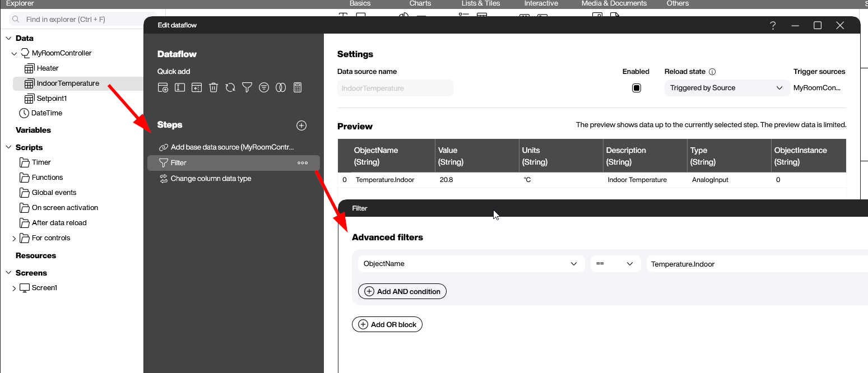Click the Add AND condition button
Viewport: 868px width, 373px height.
[x=402, y=291]
